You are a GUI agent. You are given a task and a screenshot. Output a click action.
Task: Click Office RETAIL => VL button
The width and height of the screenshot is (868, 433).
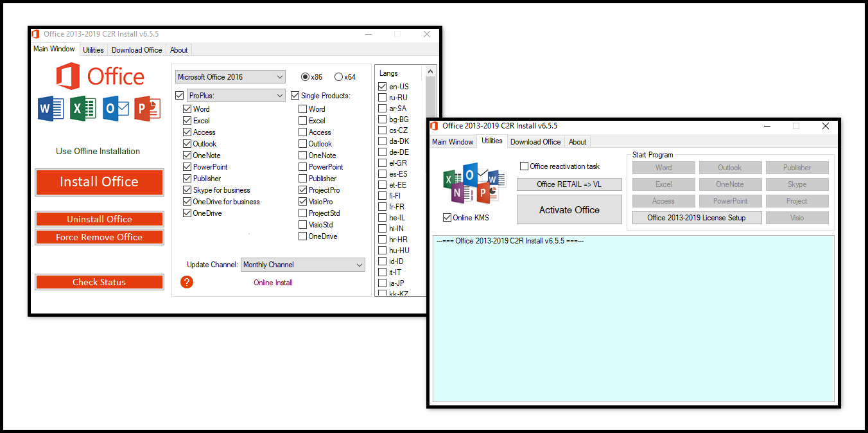coord(569,184)
